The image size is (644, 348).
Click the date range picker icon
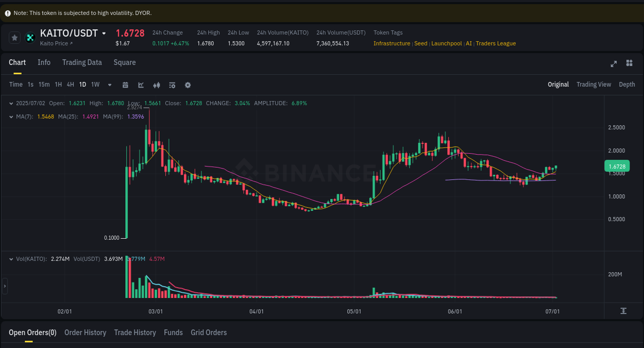pos(125,85)
